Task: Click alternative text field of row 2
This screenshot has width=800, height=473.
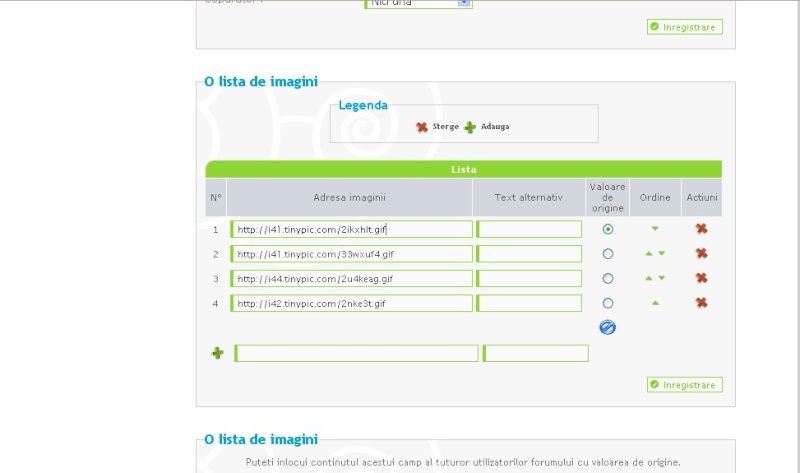Action: (x=529, y=254)
